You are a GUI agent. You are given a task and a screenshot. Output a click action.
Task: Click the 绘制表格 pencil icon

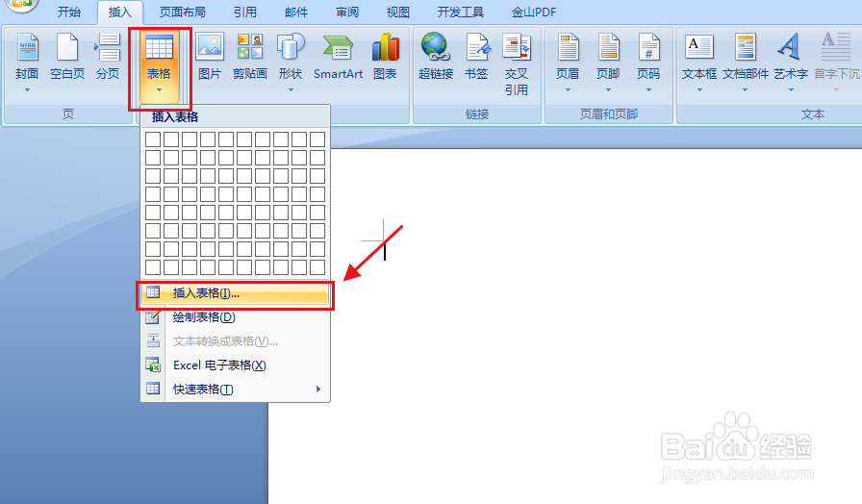(153, 317)
